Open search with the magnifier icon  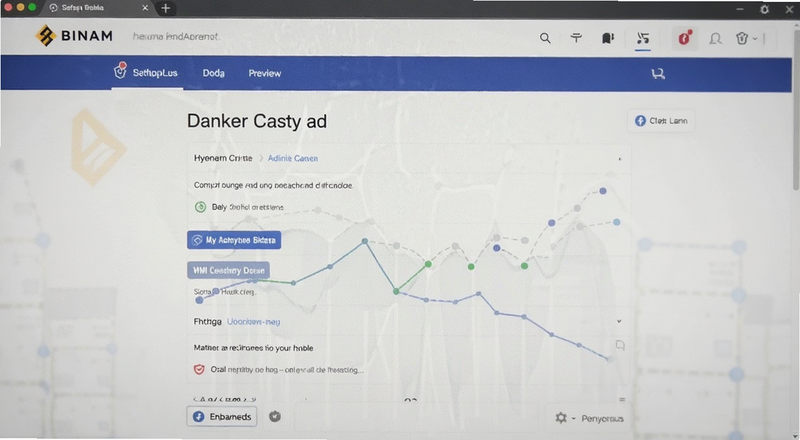[x=545, y=38]
